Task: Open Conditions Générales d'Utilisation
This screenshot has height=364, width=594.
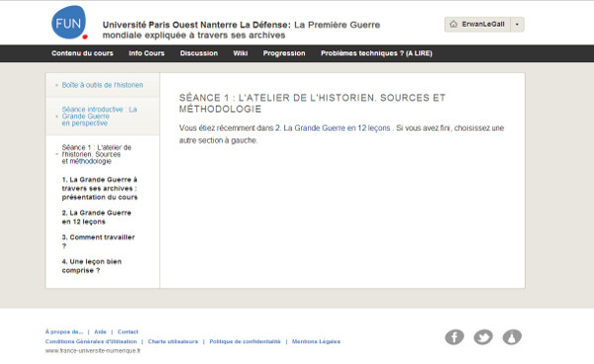Action: 91,341
